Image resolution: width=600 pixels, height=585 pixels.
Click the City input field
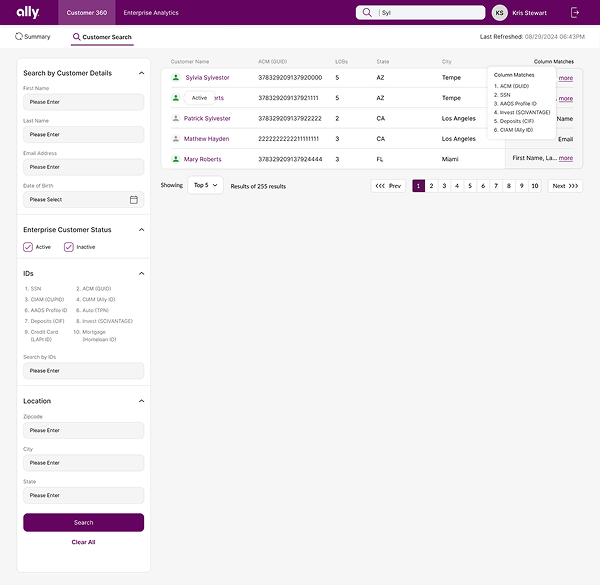pyautogui.click(x=83, y=463)
